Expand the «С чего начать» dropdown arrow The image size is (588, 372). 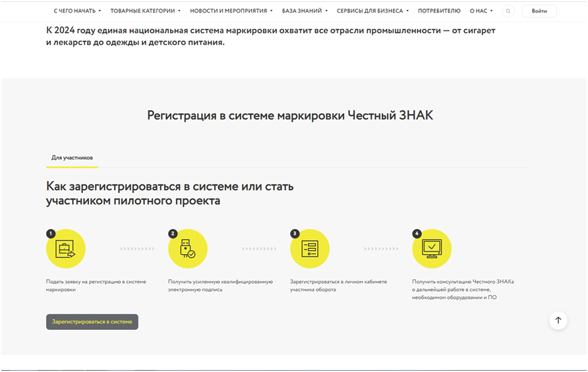pyautogui.click(x=100, y=11)
